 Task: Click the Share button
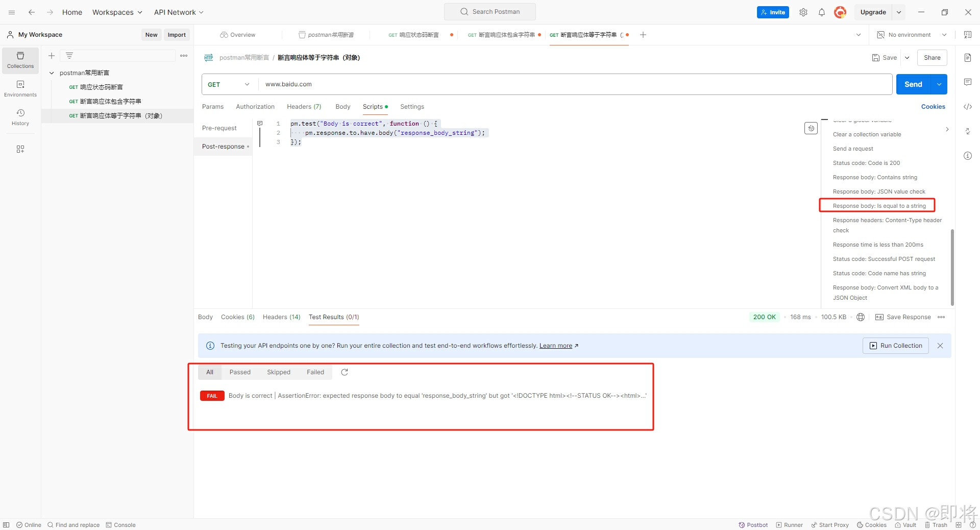tap(932, 58)
